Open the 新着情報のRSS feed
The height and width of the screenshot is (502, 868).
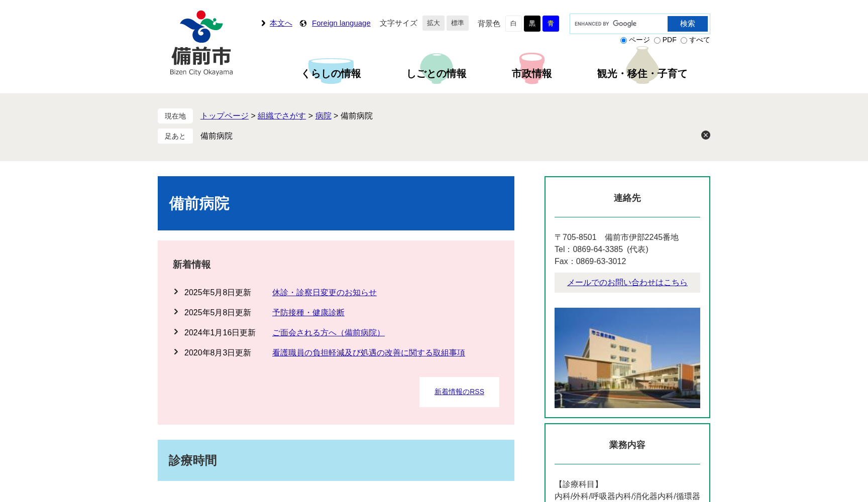(x=459, y=392)
